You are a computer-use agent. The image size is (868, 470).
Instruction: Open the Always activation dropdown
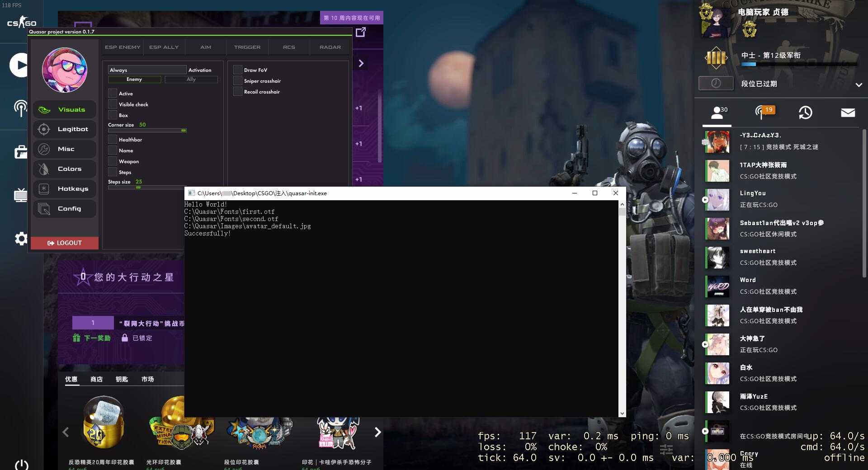tap(147, 70)
